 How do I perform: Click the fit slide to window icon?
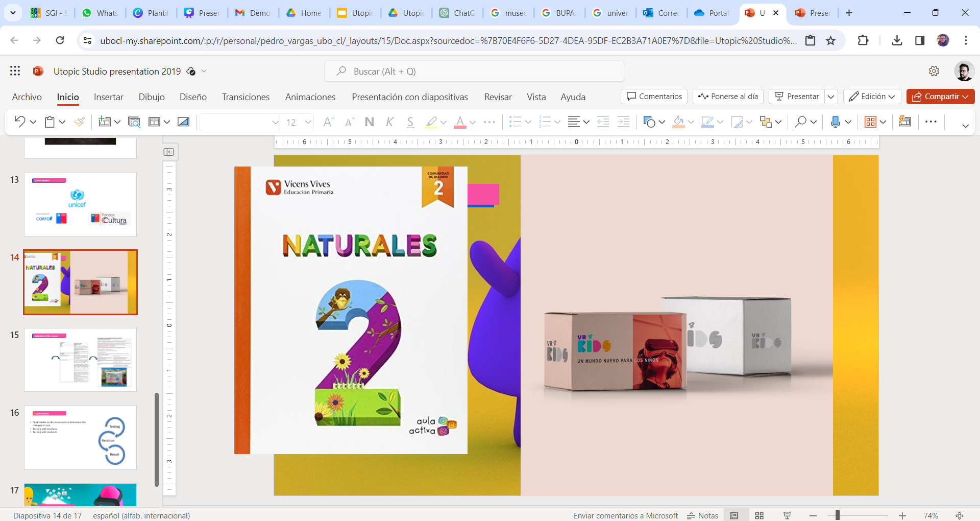pos(960,515)
